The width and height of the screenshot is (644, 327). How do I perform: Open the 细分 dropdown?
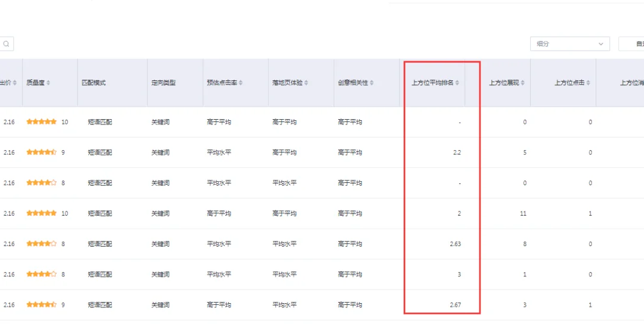pyautogui.click(x=569, y=44)
